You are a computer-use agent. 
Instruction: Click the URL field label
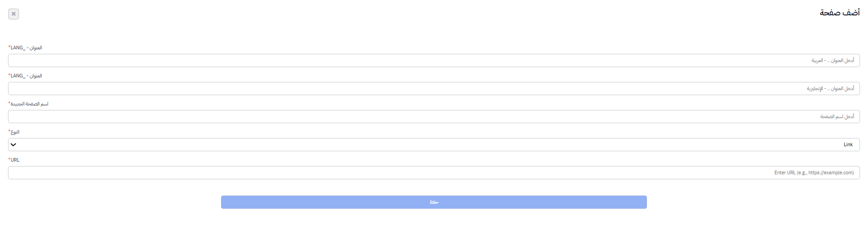[x=15, y=160]
